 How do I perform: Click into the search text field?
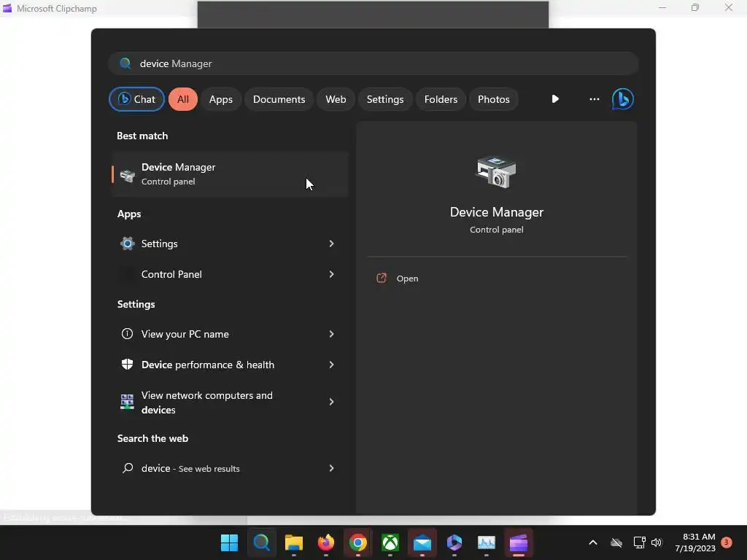(373, 63)
